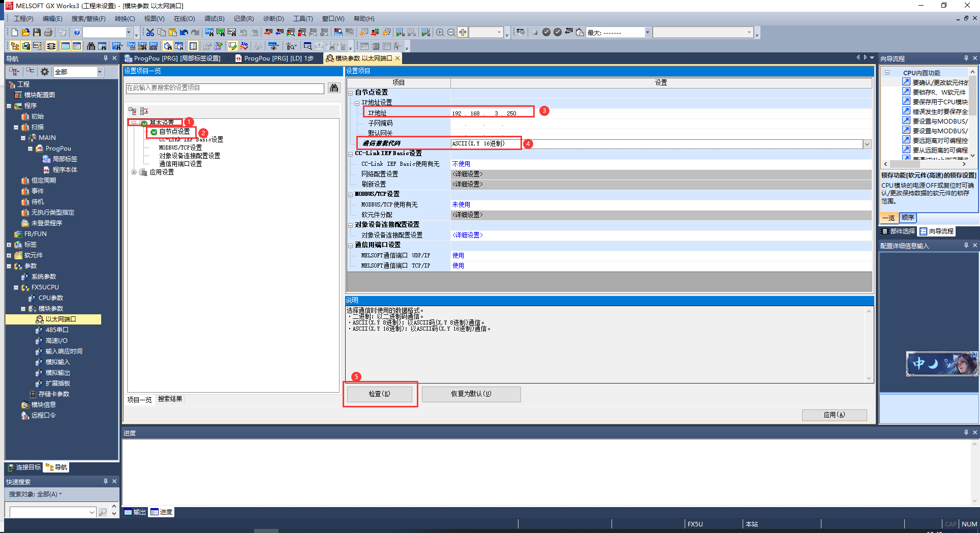The width and height of the screenshot is (980, 533).
Task: Collapse the 程序 tree node
Action: [9, 106]
